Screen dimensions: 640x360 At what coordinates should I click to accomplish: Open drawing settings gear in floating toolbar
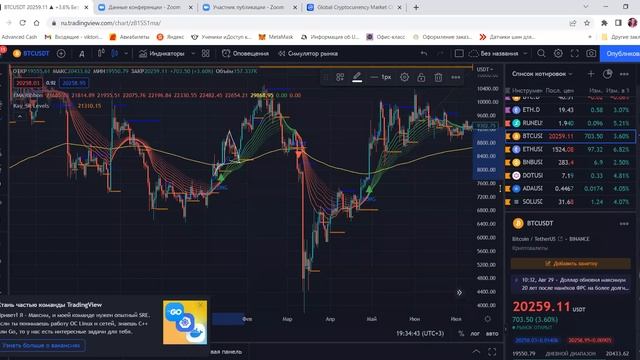tap(404, 77)
